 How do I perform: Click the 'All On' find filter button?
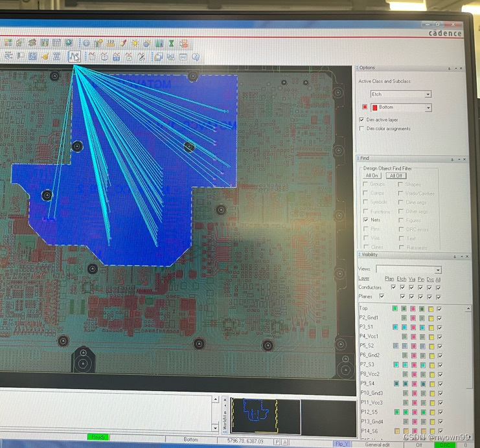[372, 175]
